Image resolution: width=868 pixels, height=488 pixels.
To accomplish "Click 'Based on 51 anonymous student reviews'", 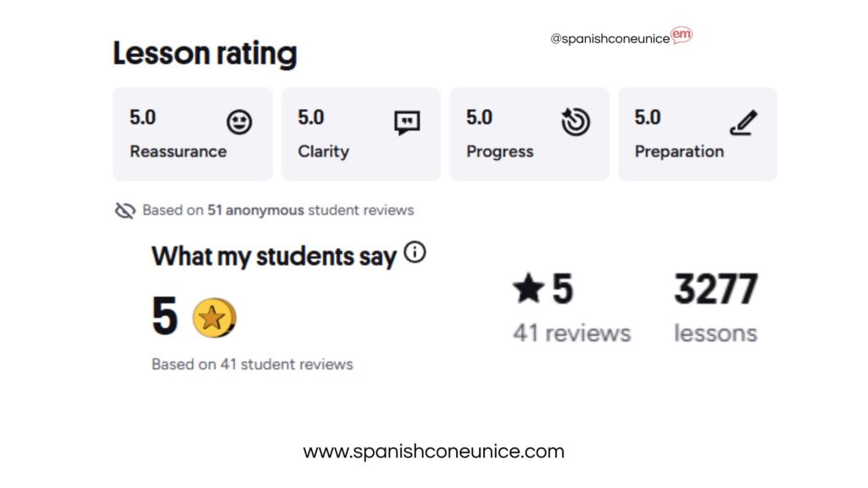I will tap(278, 210).
